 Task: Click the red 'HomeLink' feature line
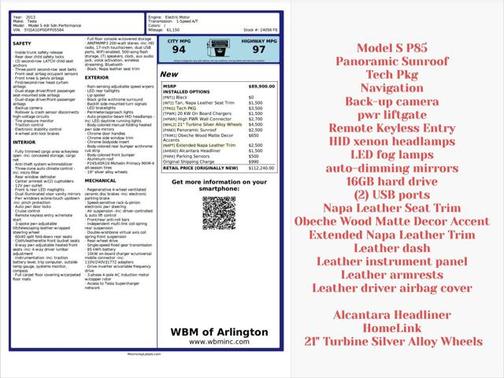(392, 328)
